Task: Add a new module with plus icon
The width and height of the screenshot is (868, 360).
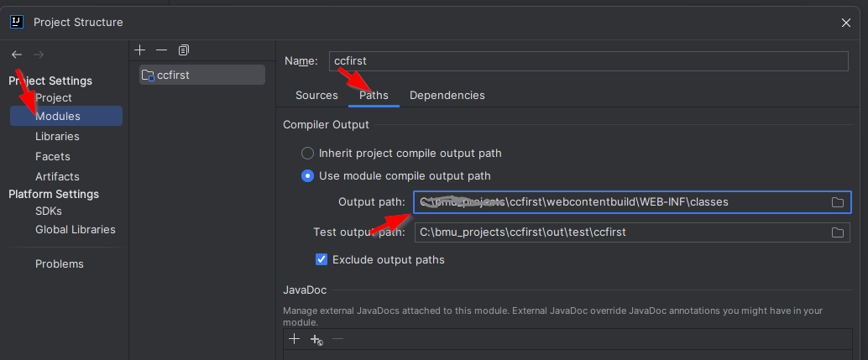Action: [140, 50]
